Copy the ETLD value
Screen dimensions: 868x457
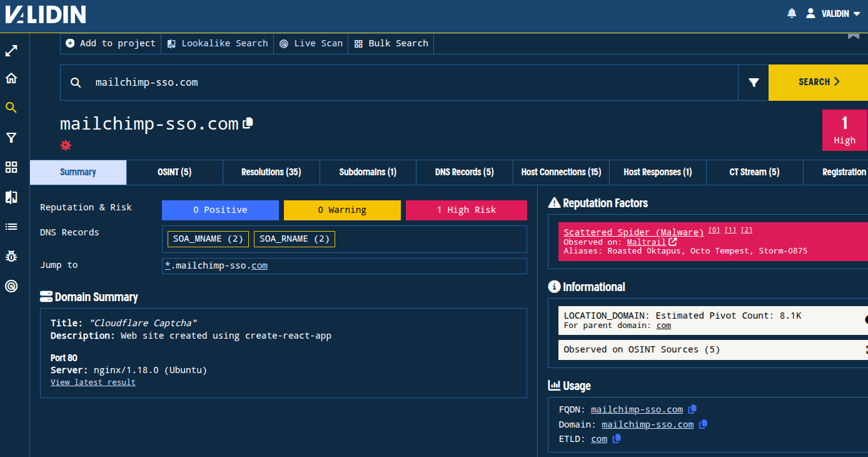617,439
